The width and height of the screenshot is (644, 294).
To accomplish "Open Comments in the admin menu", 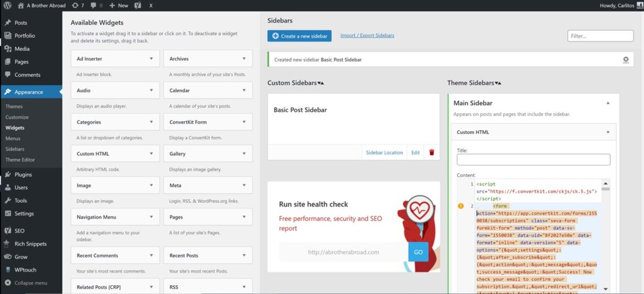I will coord(28,75).
